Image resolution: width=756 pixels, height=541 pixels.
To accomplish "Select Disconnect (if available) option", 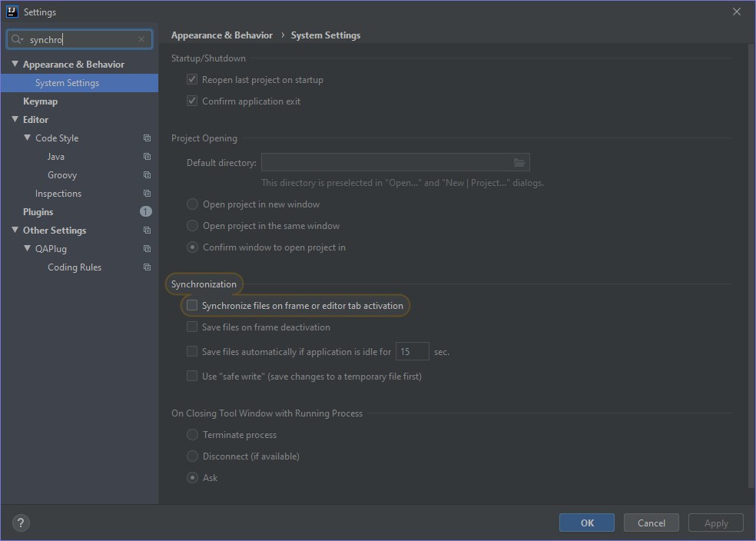I will [x=192, y=456].
